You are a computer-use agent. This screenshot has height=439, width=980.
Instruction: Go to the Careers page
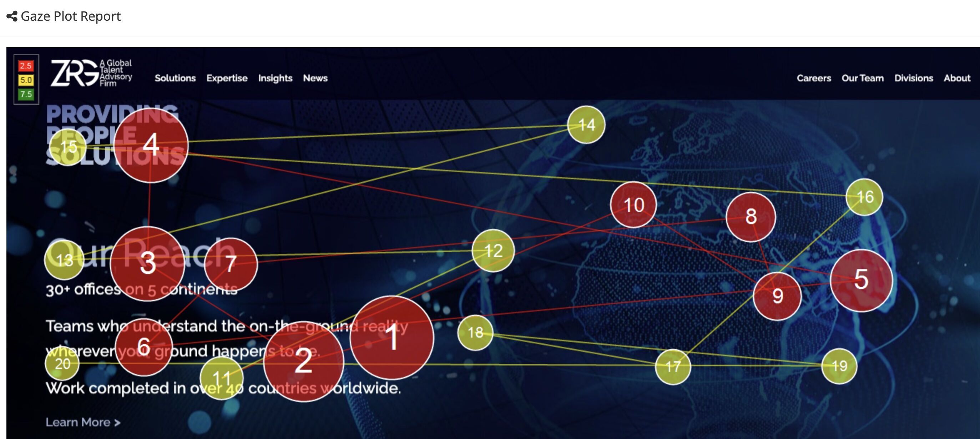pos(814,78)
